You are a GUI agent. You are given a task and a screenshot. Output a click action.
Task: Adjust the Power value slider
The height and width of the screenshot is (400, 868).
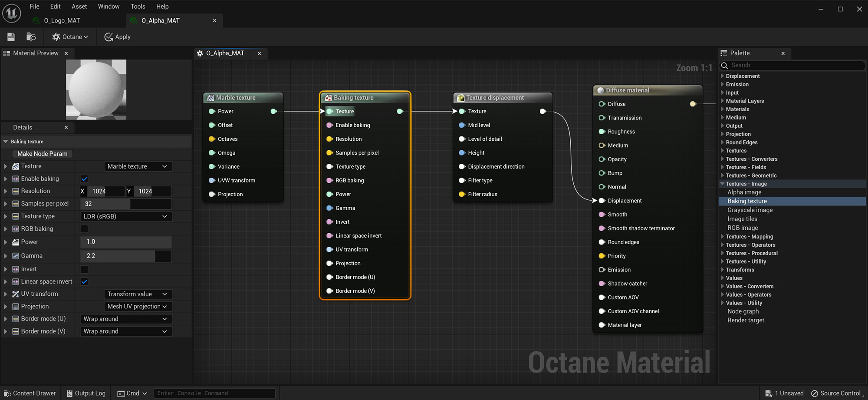click(x=126, y=242)
